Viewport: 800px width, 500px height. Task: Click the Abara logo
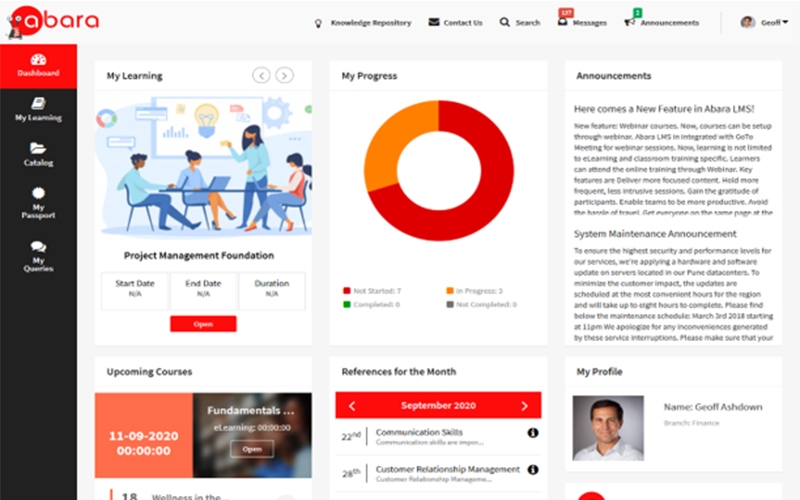53,22
